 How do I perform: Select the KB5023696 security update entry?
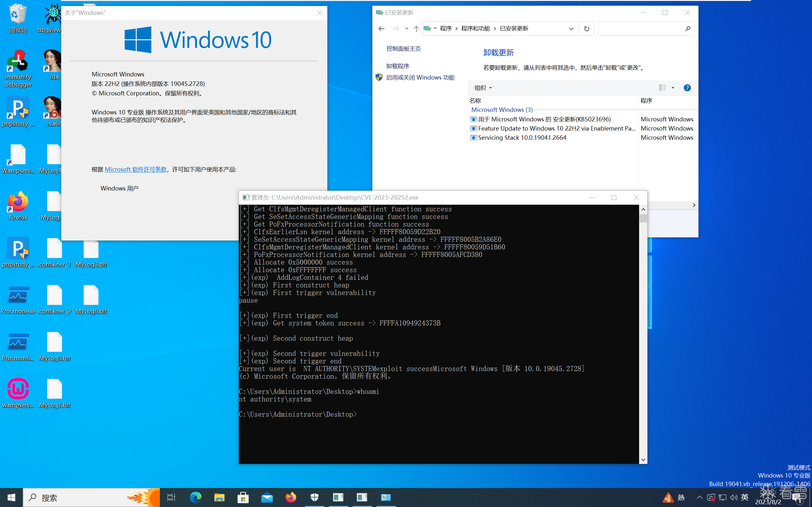[x=544, y=119]
